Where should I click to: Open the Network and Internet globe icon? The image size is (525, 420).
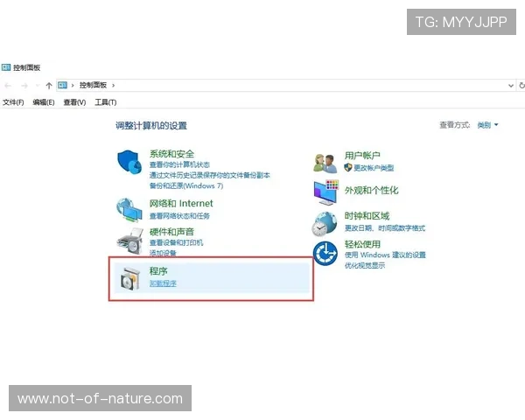point(129,210)
